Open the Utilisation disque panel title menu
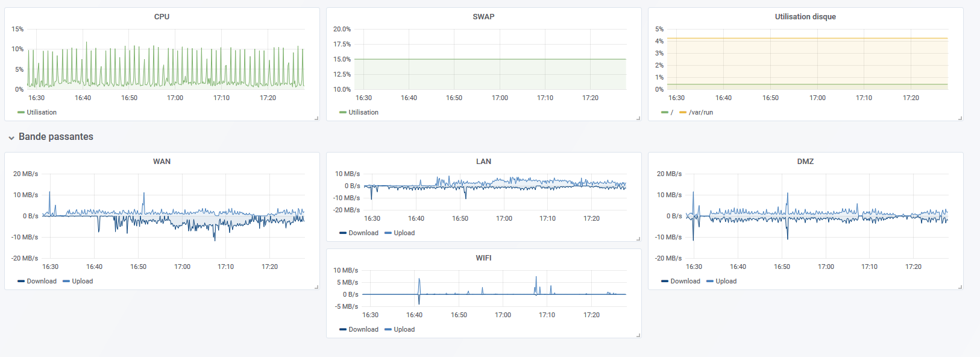Viewport: 980px width, 357px height. click(x=805, y=17)
